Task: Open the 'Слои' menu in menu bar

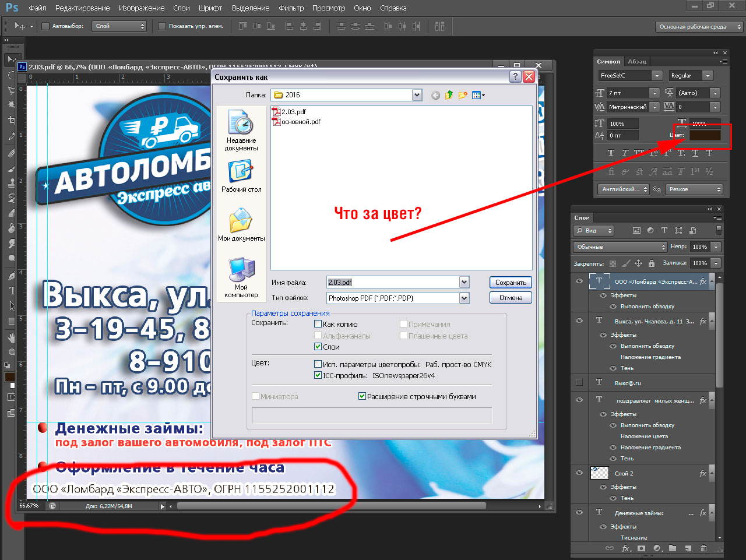Action: coord(181,8)
